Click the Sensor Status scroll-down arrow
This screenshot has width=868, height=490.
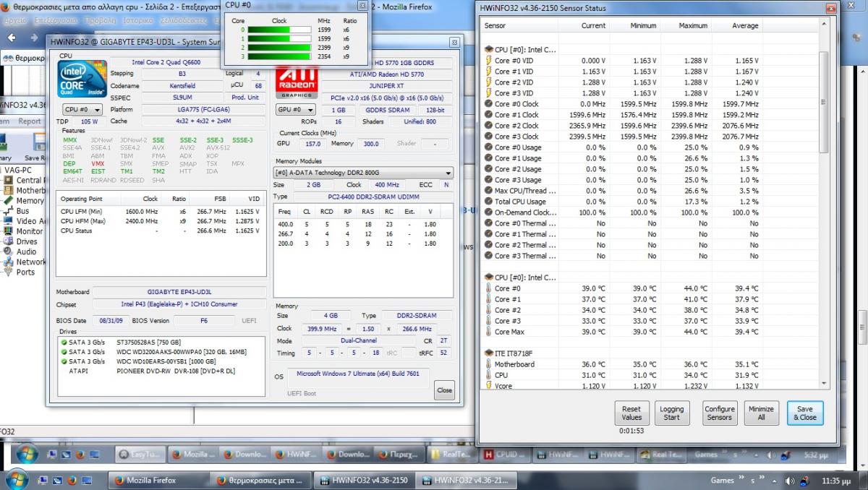tap(823, 383)
